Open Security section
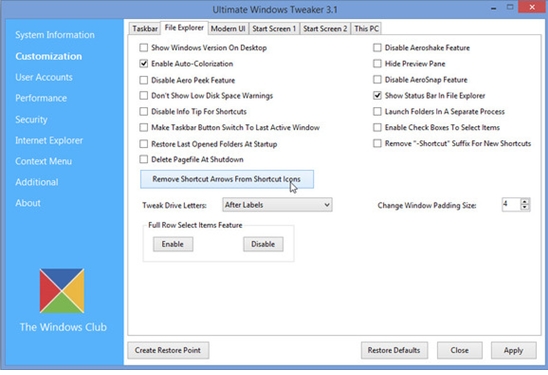This screenshot has width=548, height=375. pyautogui.click(x=31, y=120)
